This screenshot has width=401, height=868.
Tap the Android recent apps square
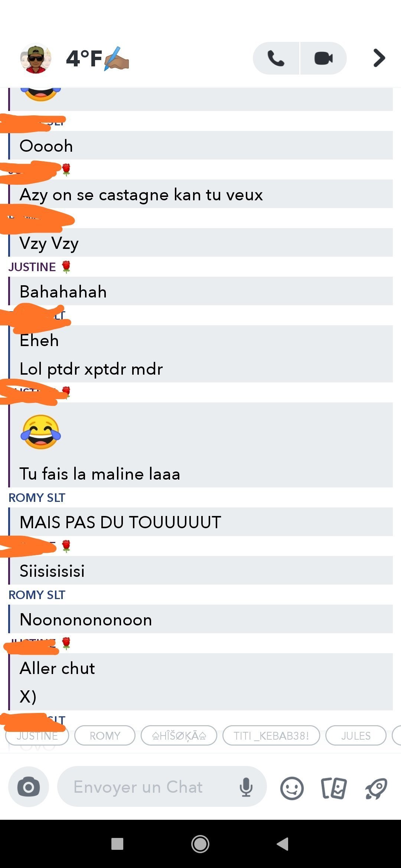[x=117, y=844]
